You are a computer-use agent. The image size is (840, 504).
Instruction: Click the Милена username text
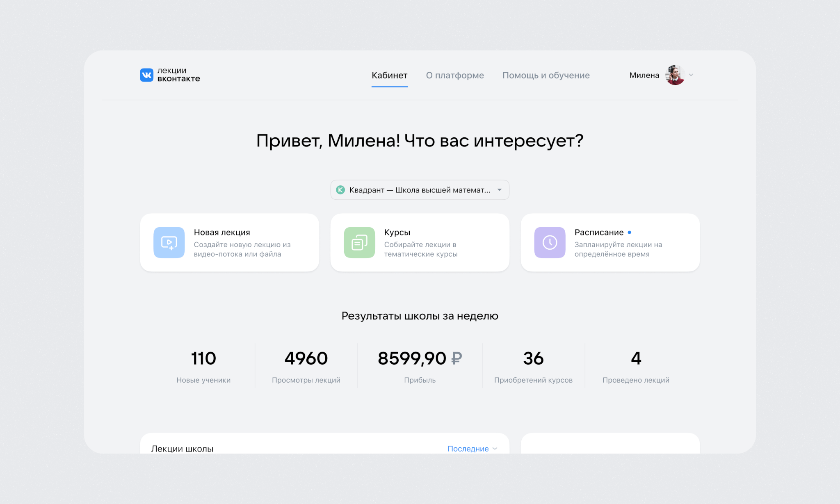tap(644, 75)
